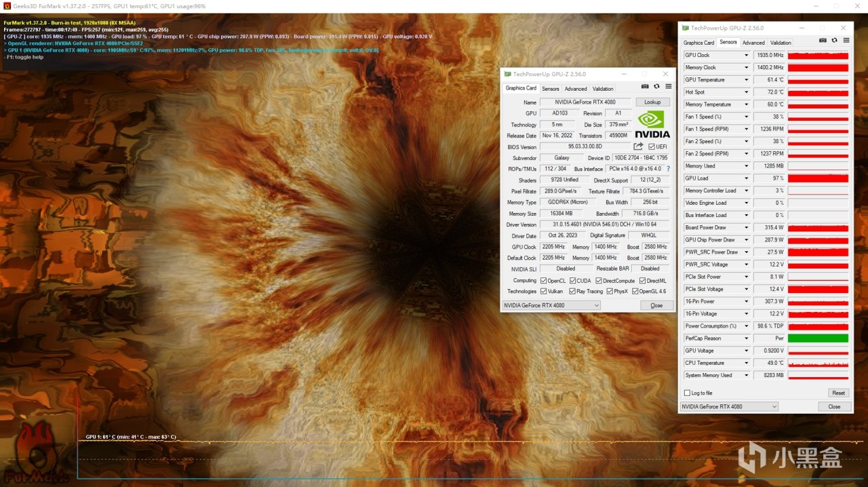Click the Driver Version field
This screenshot has width=868, height=487.
click(606, 225)
